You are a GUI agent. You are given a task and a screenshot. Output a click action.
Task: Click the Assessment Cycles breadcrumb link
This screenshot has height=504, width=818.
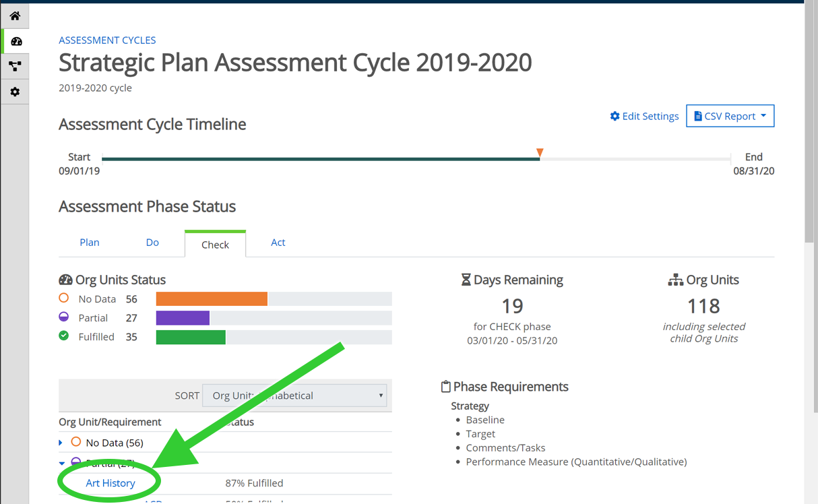pyautogui.click(x=107, y=40)
